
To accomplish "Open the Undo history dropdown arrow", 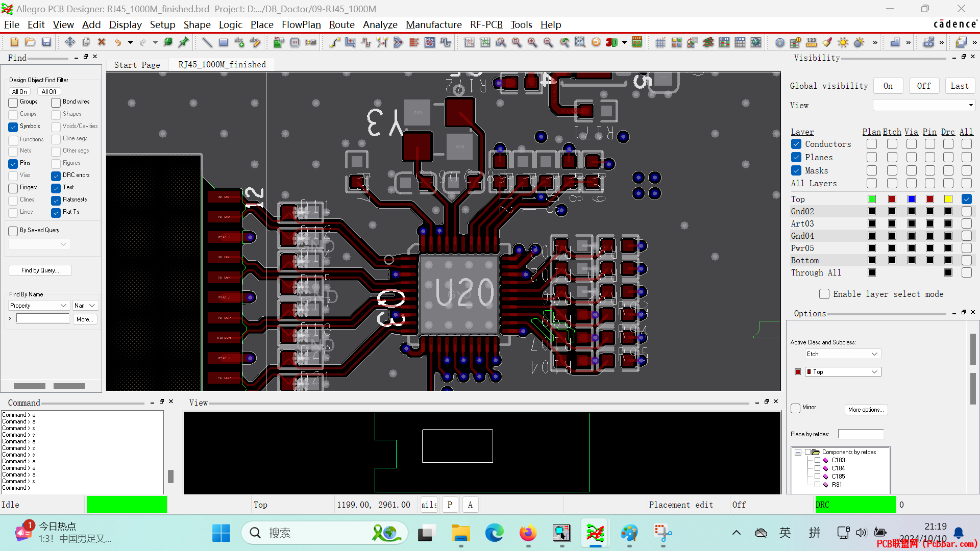I will [130, 42].
